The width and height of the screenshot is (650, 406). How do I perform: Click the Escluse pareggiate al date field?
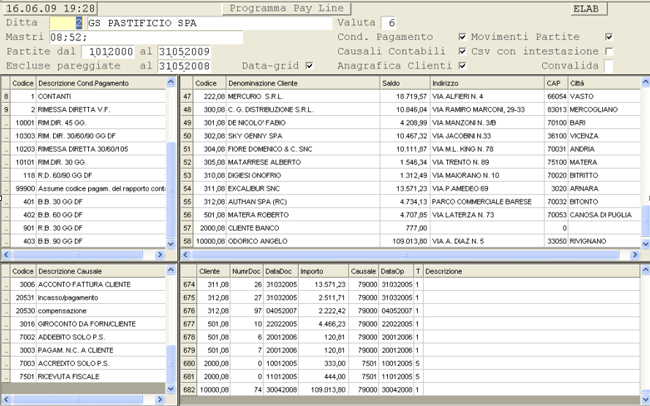[x=184, y=66]
